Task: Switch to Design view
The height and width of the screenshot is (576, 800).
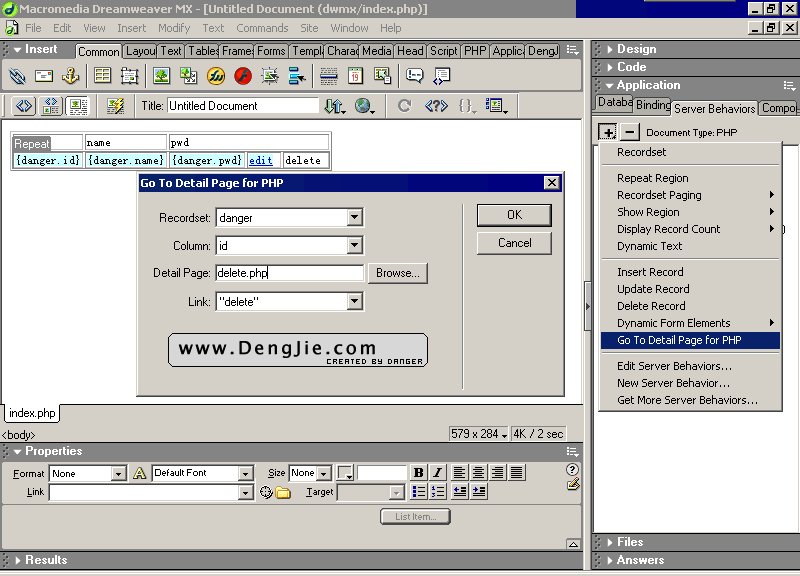Action: [x=78, y=106]
